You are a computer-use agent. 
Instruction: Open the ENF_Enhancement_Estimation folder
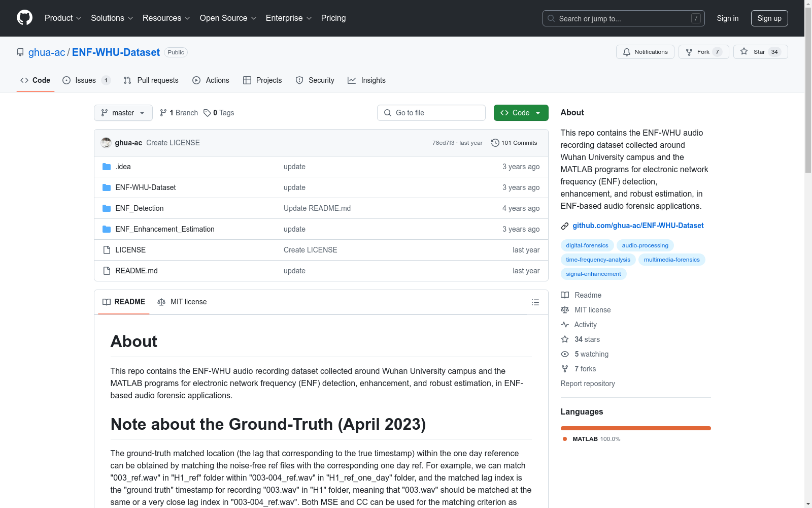coord(165,229)
